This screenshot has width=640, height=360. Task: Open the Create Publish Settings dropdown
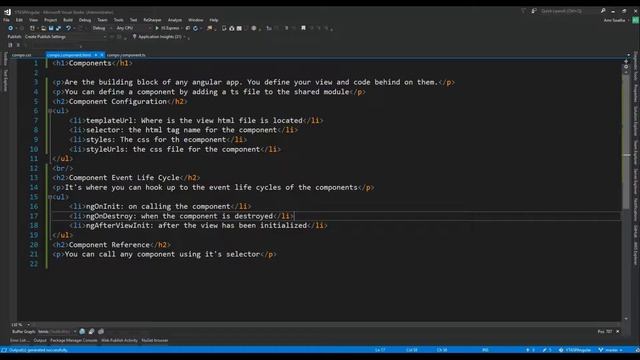point(65,37)
